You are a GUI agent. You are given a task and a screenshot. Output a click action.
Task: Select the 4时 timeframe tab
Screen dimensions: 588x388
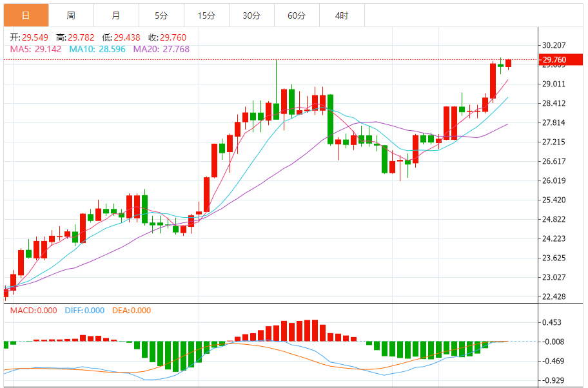tap(342, 15)
